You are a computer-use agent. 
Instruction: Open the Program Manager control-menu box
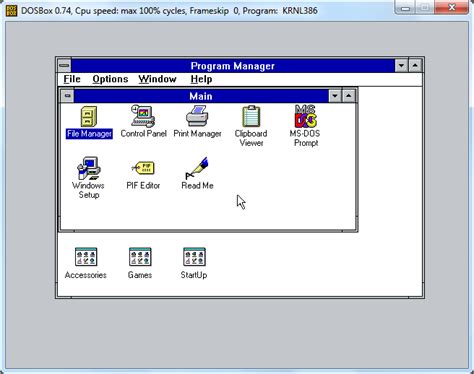click(64, 65)
